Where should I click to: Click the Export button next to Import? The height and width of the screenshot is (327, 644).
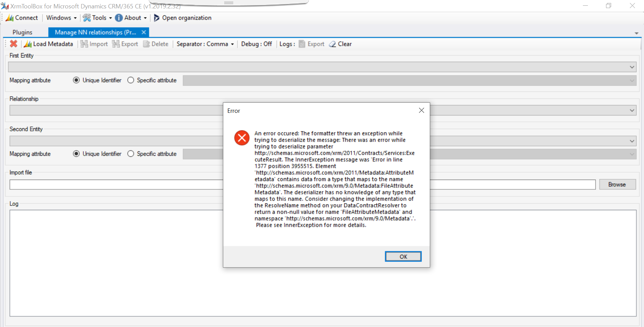coord(125,44)
